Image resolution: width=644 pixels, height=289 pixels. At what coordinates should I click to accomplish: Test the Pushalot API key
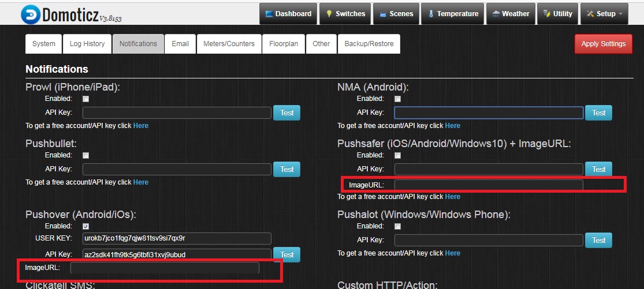pyautogui.click(x=598, y=240)
